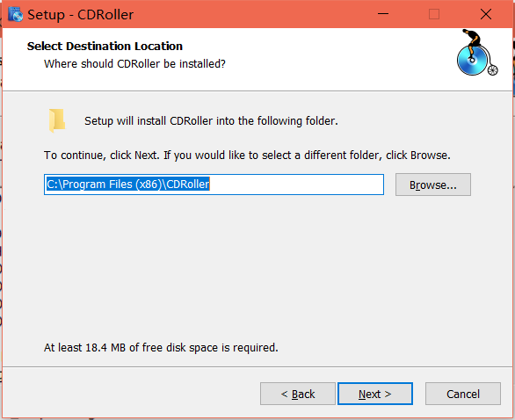Click the Next button to continue
Image resolution: width=515 pixels, height=420 pixels.
click(x=375, y=394)
